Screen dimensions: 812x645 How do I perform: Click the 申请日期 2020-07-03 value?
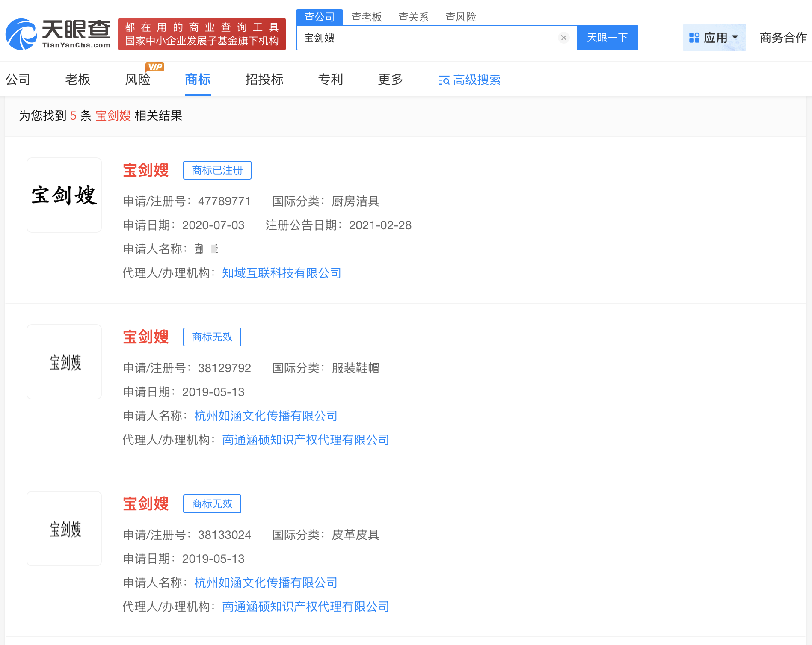pos(213,225)
